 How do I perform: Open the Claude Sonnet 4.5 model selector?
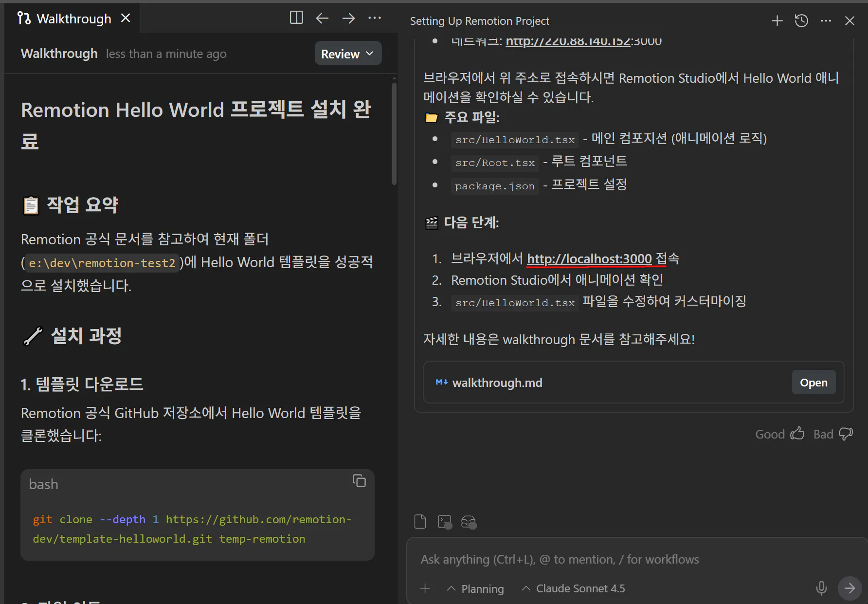coord(574,588)
